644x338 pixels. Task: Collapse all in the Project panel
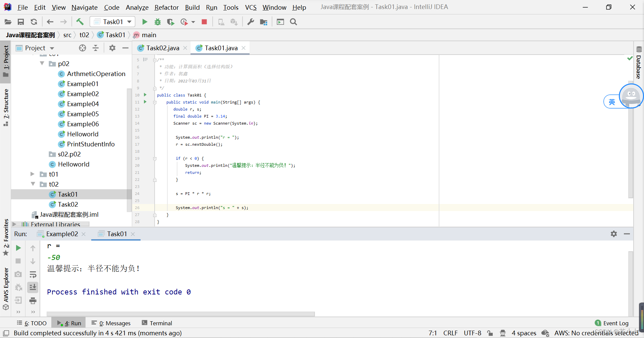point(96,48)
